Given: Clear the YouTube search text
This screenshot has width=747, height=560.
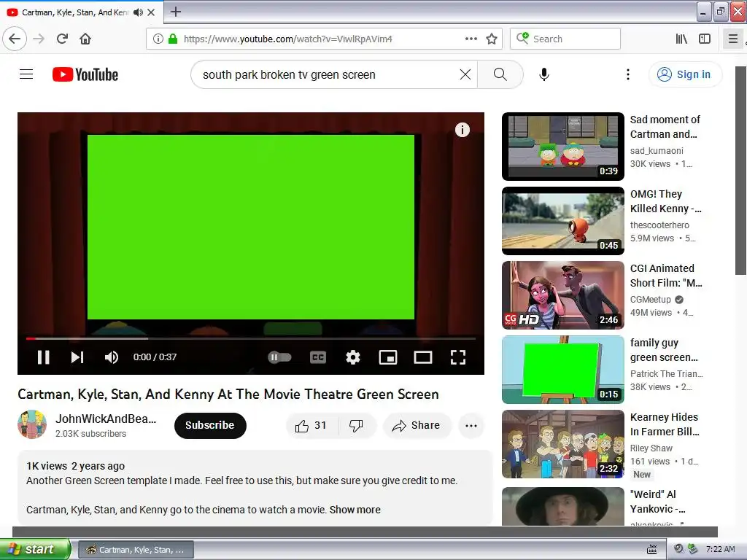Looking at the screenshot, I should [465, 74].
